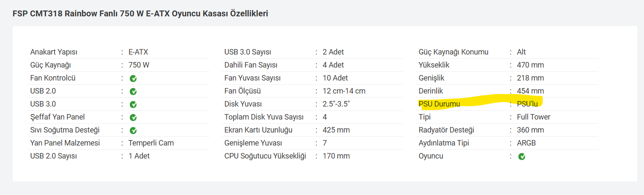Click the Anakart Yapısı E-ATX value
This screenshot has width=644, height=195.
click(138, 52)
